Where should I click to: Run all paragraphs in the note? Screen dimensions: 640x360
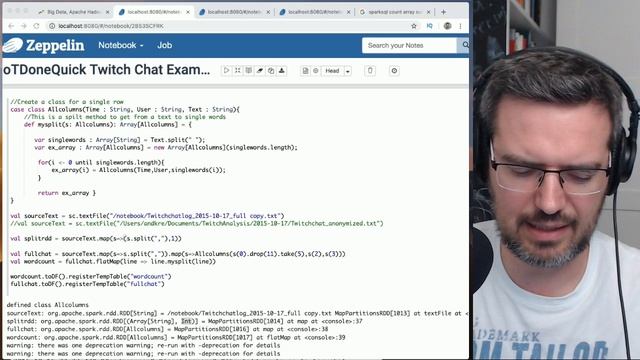click(227, 71)
